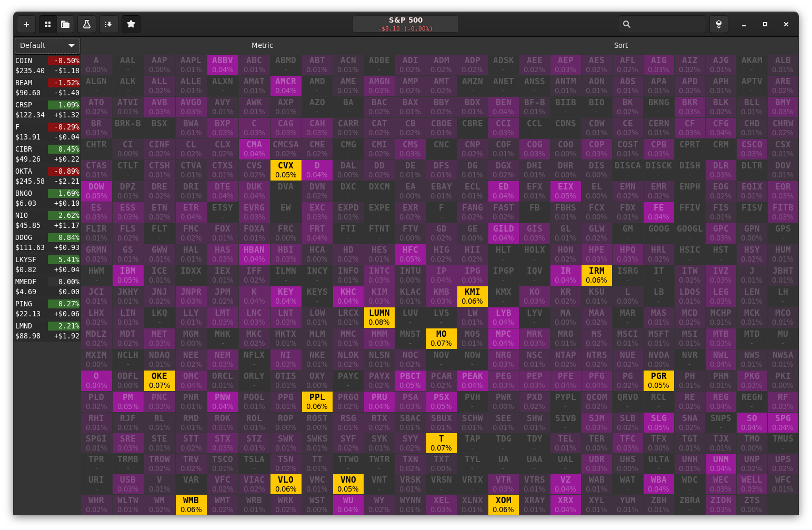Click the yellow LUMN heatmap tile

click(x=379, y=317)
